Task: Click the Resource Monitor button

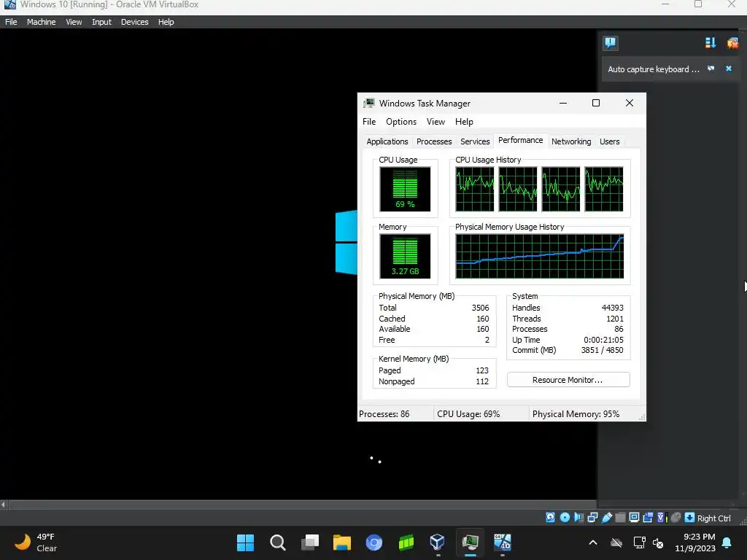Action: (568, 379)
